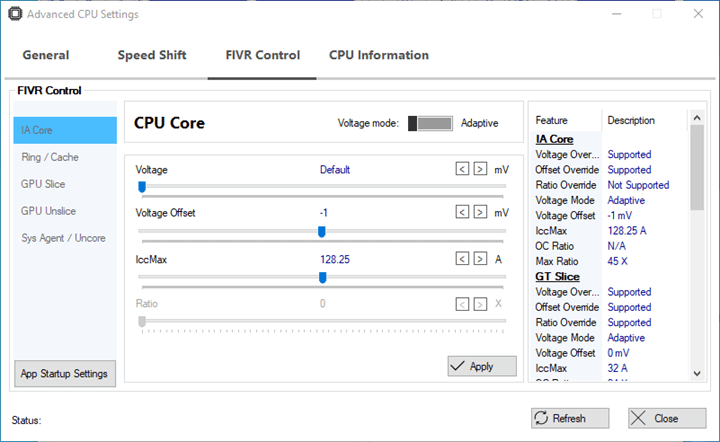Increase Voltage Offset with right arrow

(480, 212)
